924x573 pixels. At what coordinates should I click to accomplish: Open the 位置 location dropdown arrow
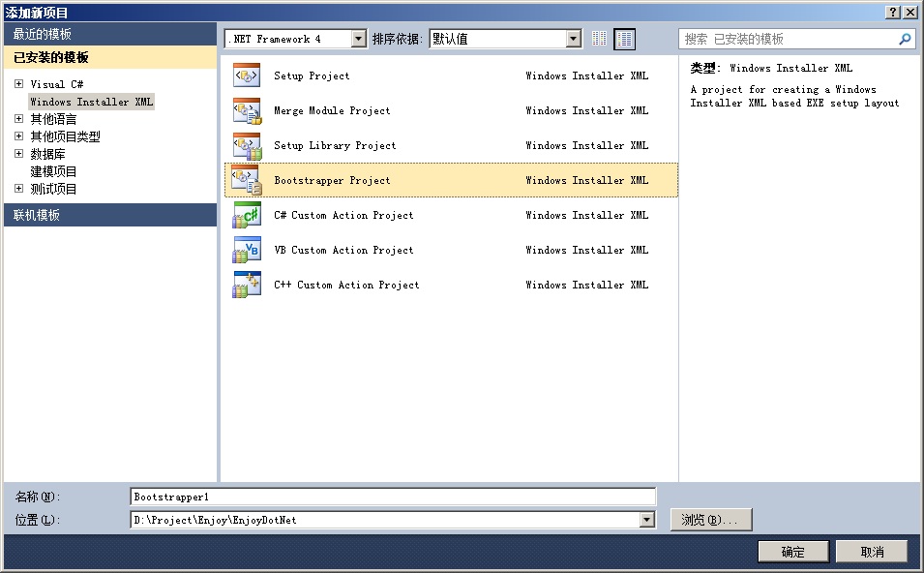point(647,520)
